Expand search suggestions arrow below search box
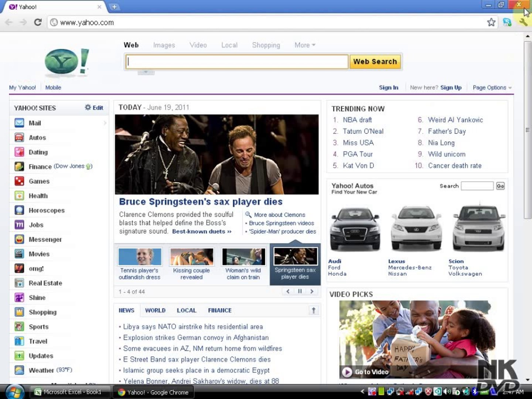 coord(146,72)
